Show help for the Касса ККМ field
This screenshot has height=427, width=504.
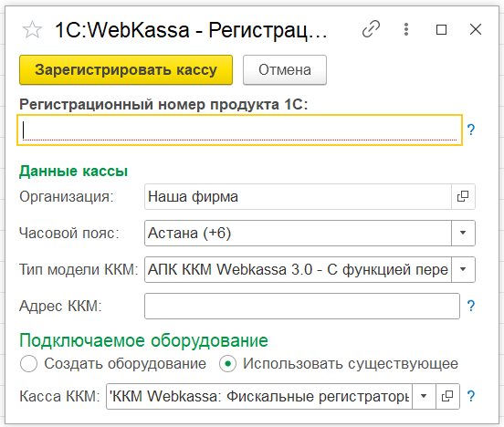pos(471,396)
